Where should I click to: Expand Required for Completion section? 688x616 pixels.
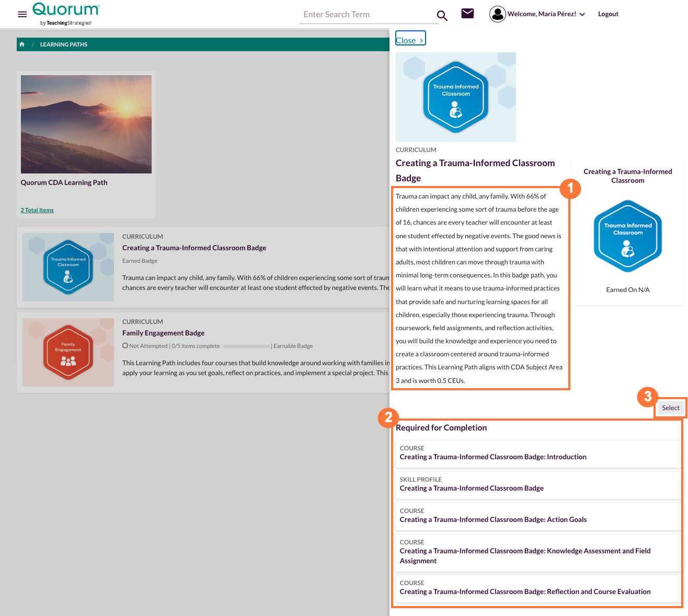point(441,427)
